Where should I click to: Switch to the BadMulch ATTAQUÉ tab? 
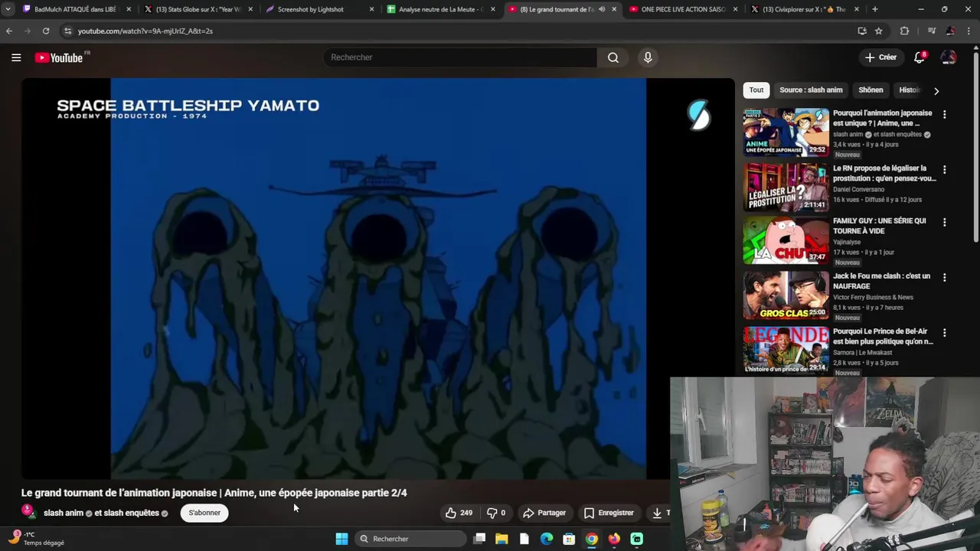click(x=75, y=9)
